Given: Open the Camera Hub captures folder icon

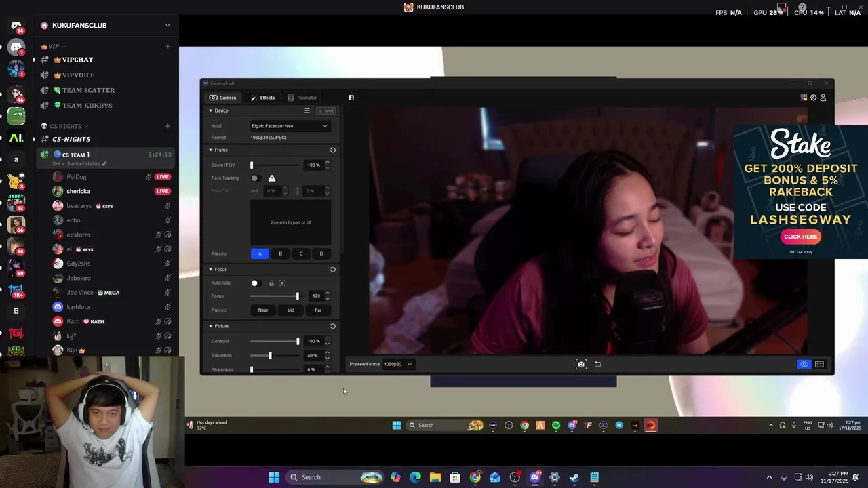Looking at the screenshot, I should 597,364.
